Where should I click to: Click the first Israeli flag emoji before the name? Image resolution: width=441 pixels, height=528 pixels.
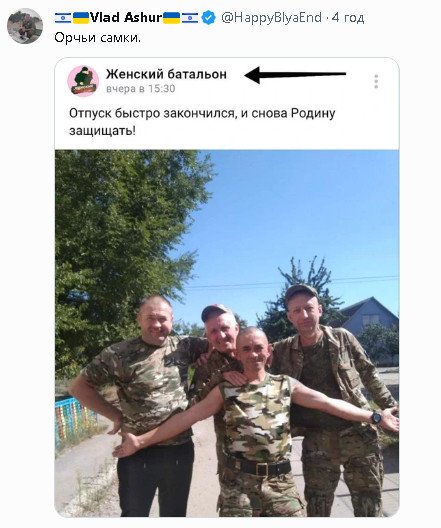(63, 18)
